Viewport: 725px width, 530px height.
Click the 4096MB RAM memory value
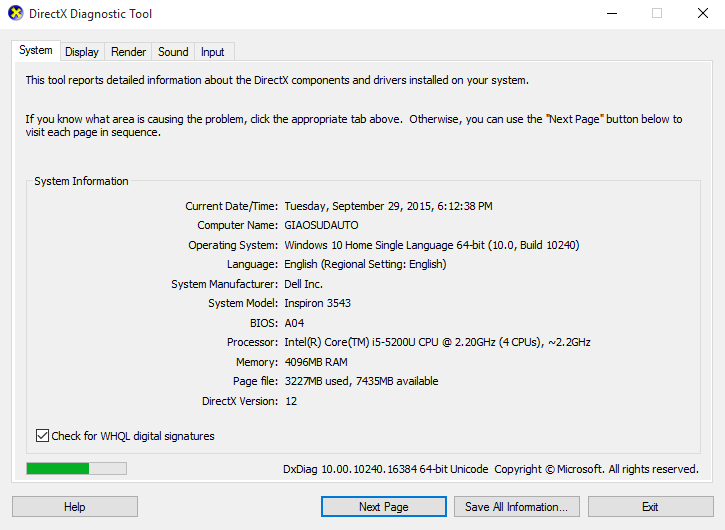coord(318,362)
